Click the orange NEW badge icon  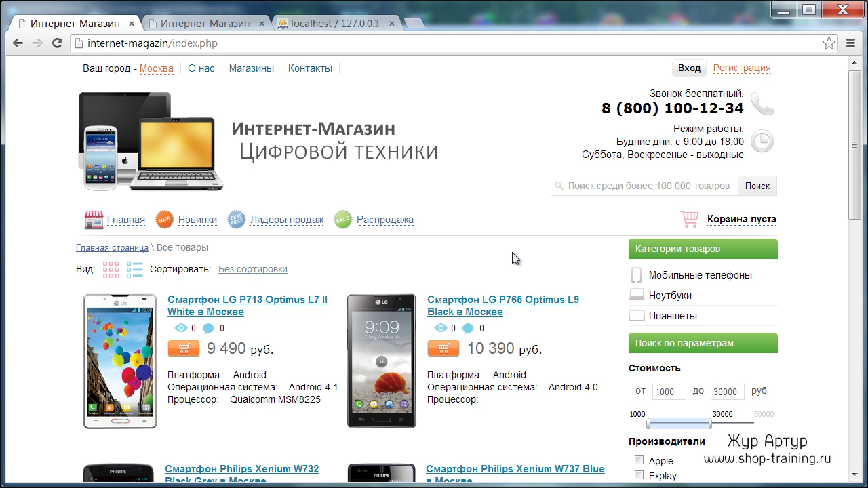tap(165, 220)
